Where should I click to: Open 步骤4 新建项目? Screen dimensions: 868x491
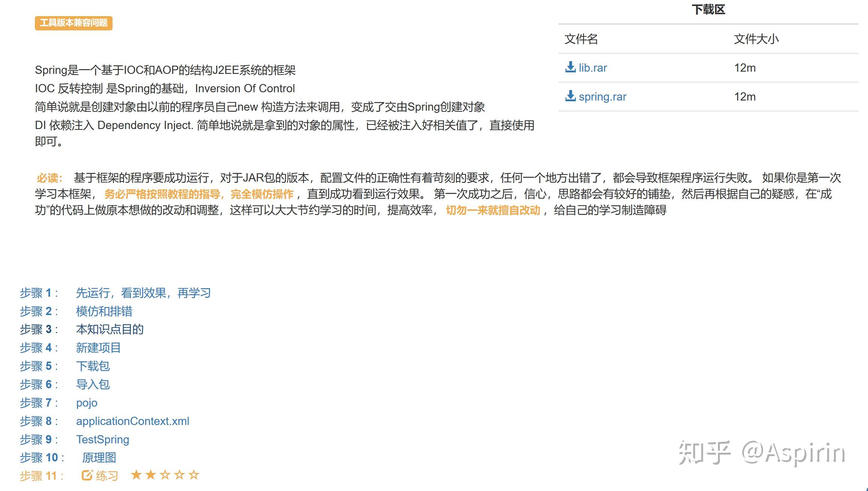99,348
